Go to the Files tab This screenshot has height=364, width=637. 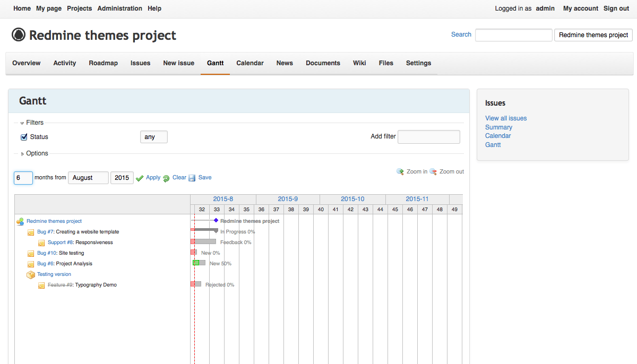(x=386, y=63)
